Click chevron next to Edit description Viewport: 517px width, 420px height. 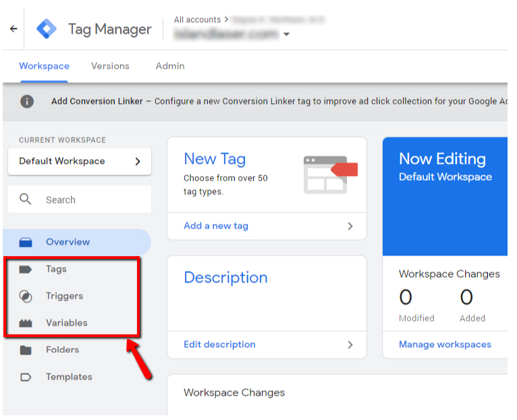(x=350, y=344)
